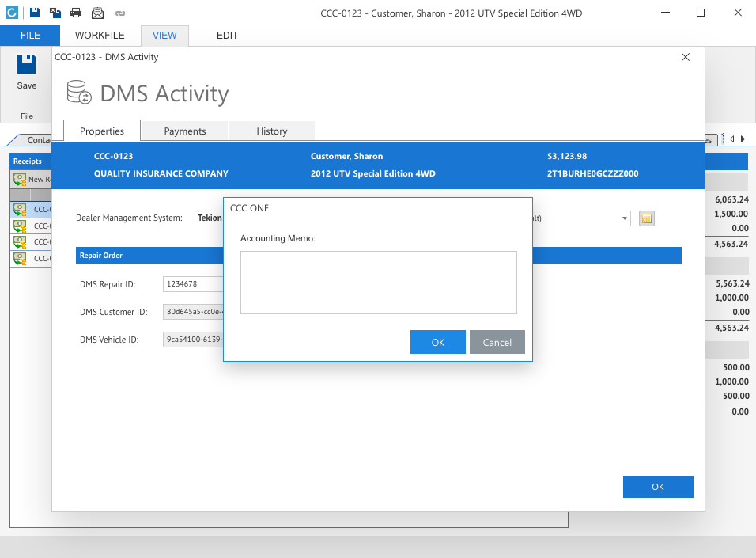The height and width of the screenshot is (558, 756).
Task: Select the second receipt row icon
Action: click(20, 226)
